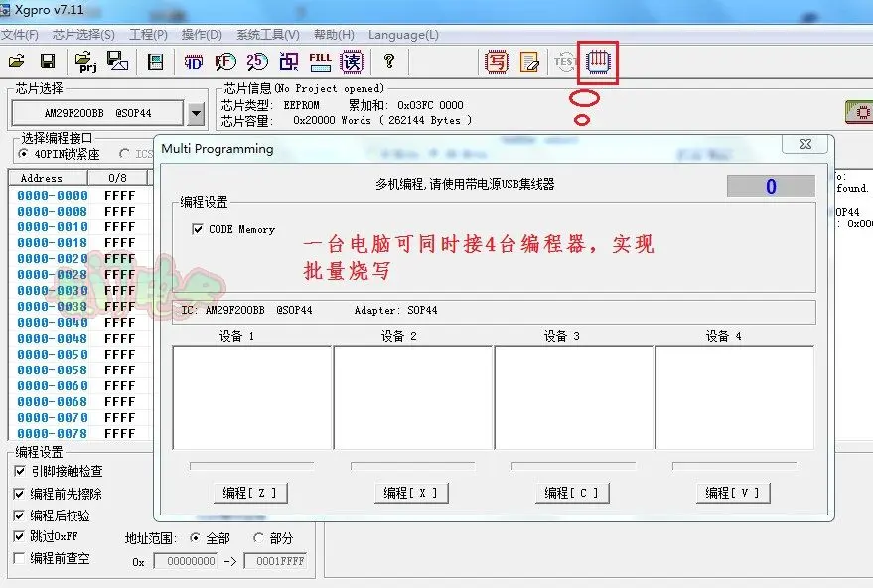The height and width of the screenshot is (588, 873).
Task: Select the address row 0000-0010
Action: click(x=53, y=227)
